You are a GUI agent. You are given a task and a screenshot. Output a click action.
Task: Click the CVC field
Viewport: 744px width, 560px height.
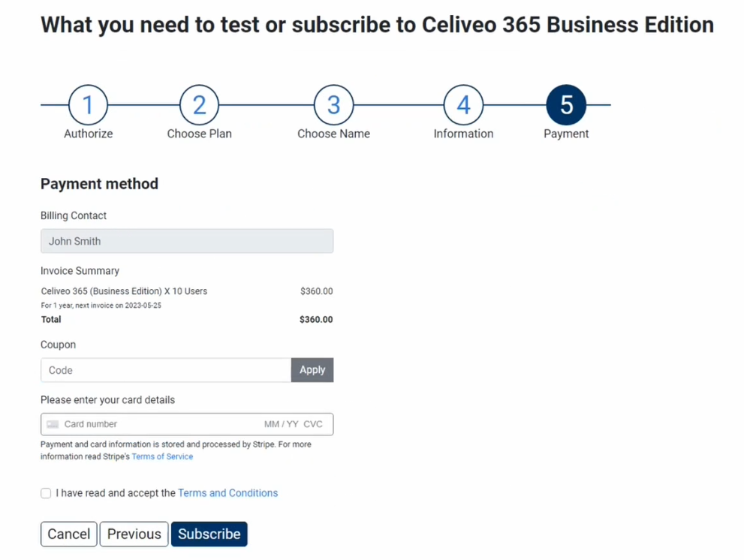pos(313,424)
